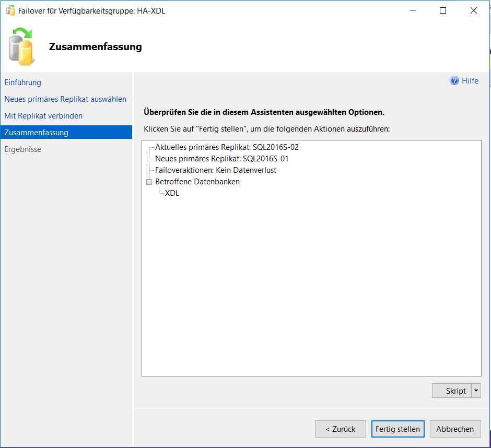Select the XDL database in the summary tree
491x448 pixels.
[x=173, y=193]
